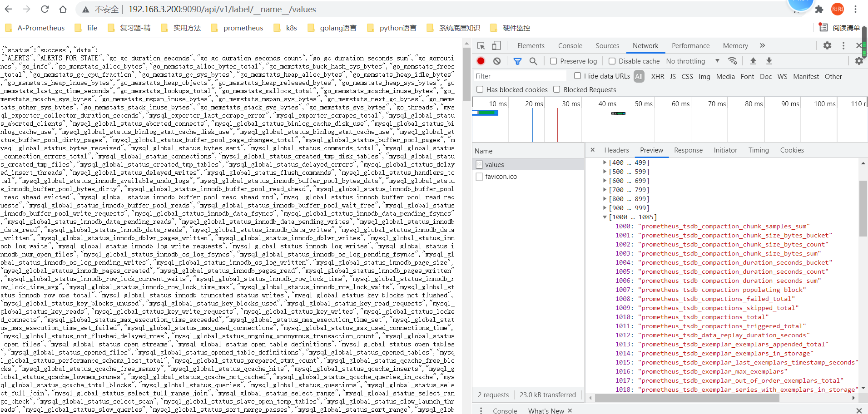Open the Network panel settings gear
The width and height of the screenshot is (868, 414).
click(858, 61)
